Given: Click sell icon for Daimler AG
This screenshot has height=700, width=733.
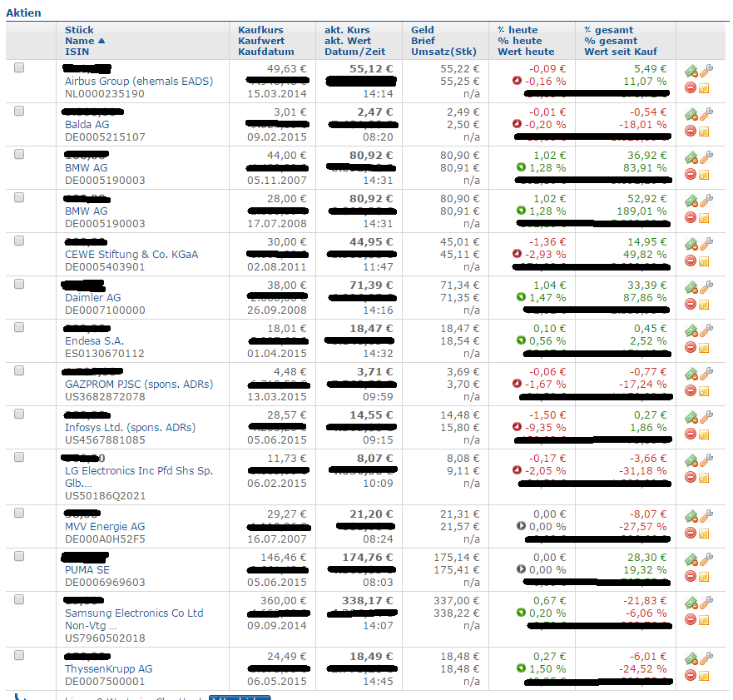Looking at the screenshot, I should (691, 288).
